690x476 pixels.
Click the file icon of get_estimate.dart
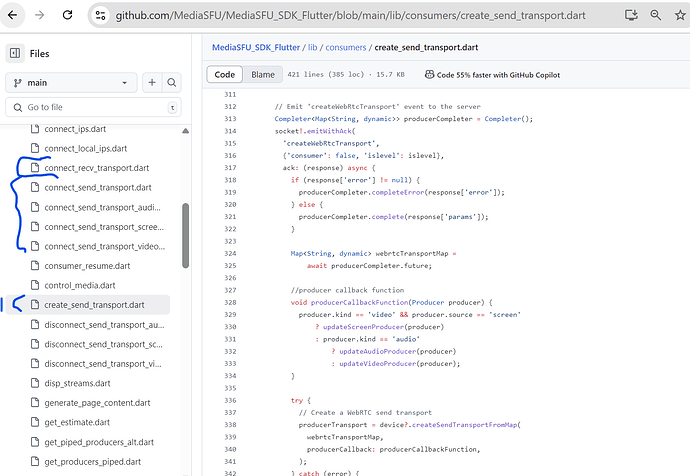tap(35, 422)
